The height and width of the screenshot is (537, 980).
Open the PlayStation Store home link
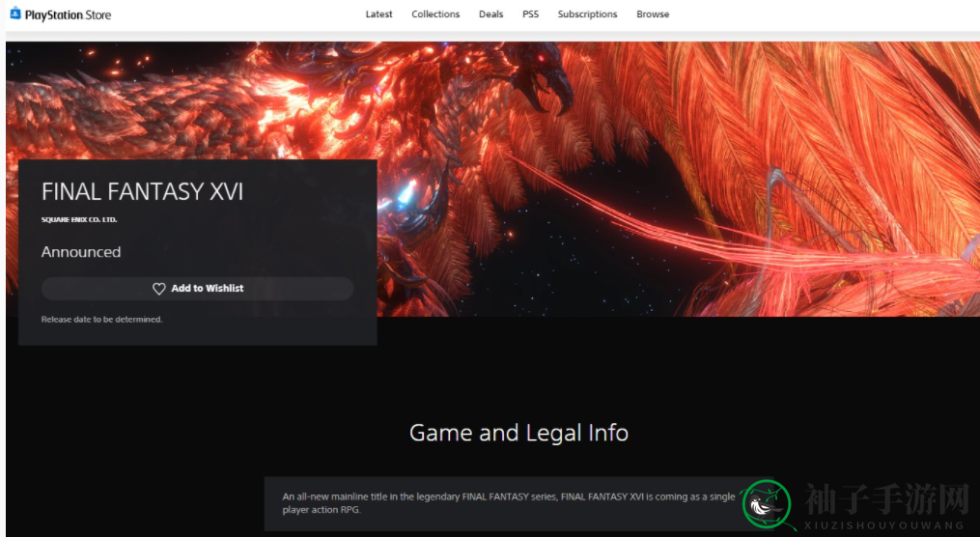tap(61, 14)
